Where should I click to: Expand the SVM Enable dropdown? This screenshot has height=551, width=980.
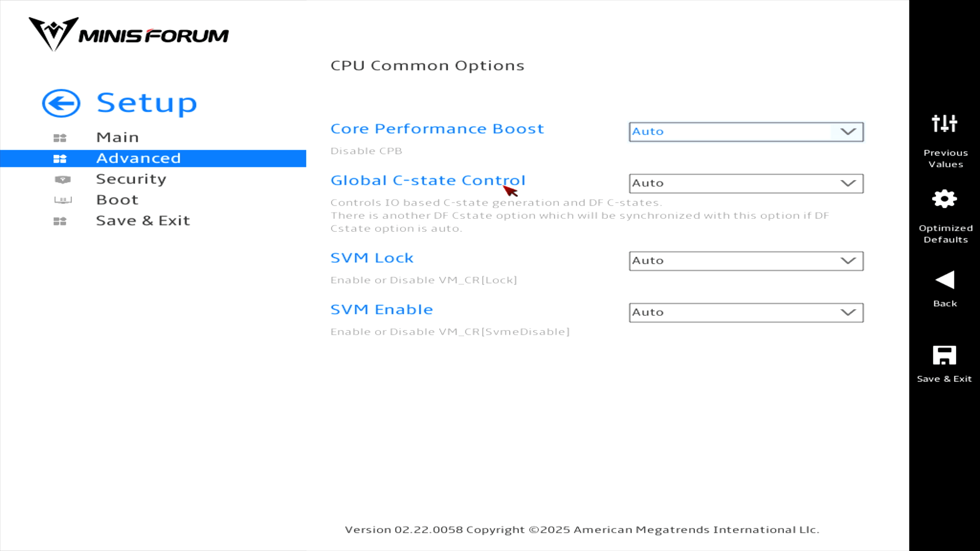coord(746,312)
